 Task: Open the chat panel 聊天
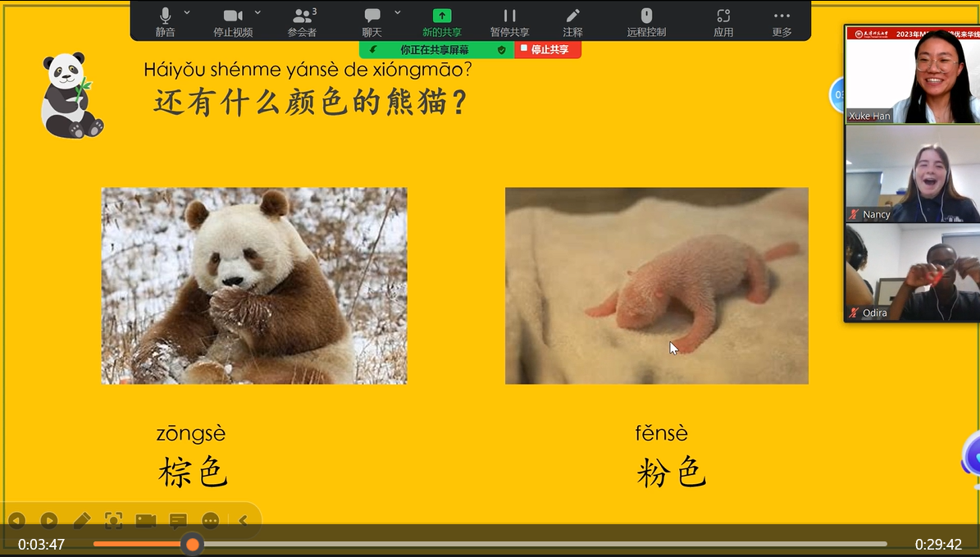(372, 21)
